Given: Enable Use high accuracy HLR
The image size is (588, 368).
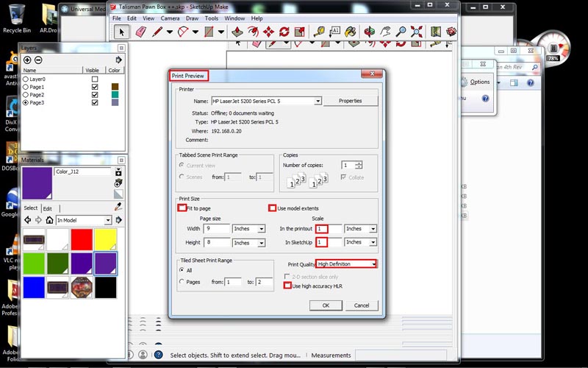Looking at the screenshot, I should (287, 286).
